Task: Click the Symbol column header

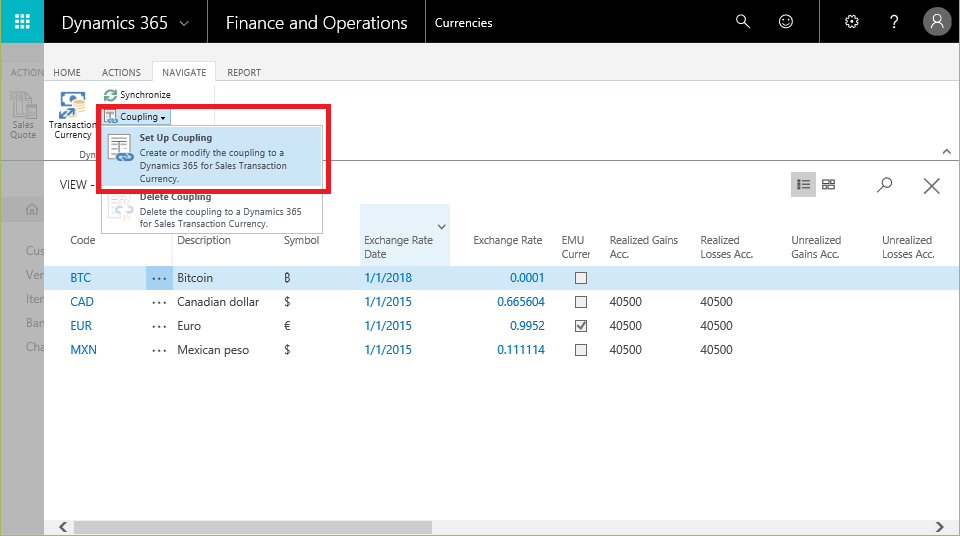Action: 301,240
